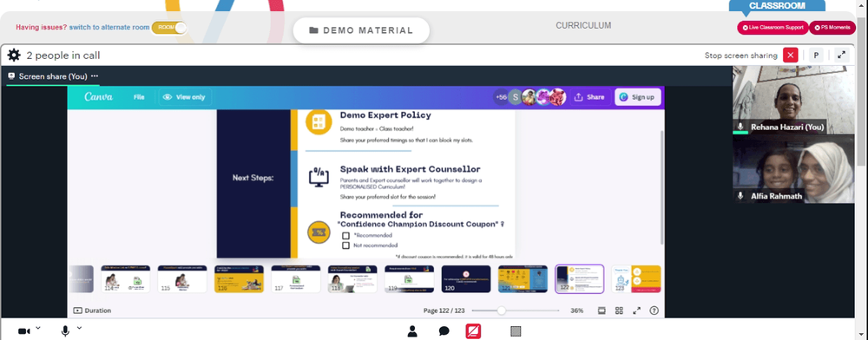Click the gray square icon in call bar

pos(516,331)
